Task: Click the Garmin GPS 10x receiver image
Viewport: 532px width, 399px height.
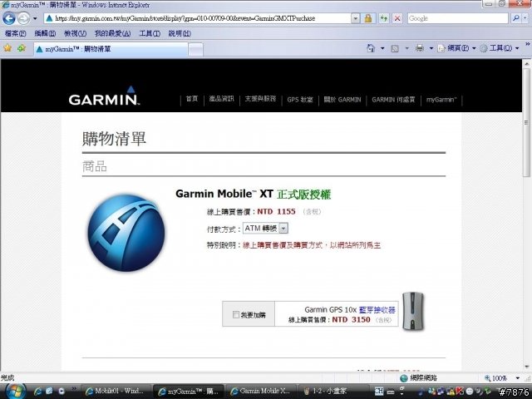Action: click(413, 311)
